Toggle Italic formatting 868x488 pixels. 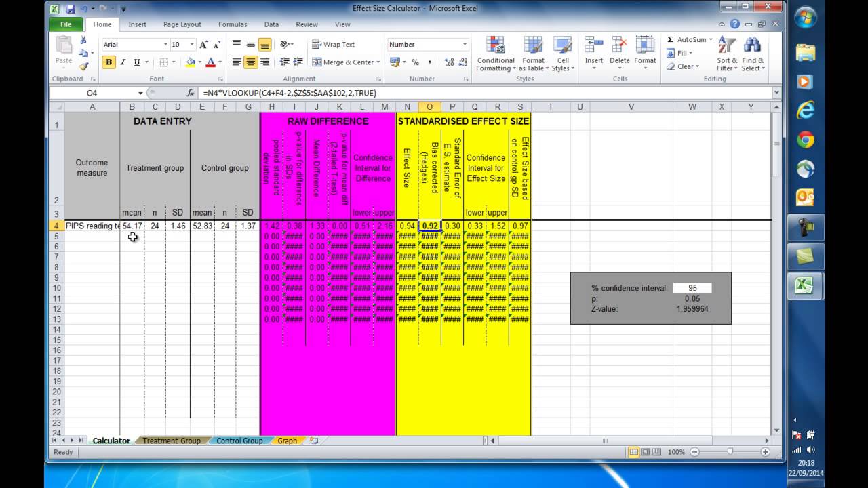pyautogui.click(x=123, y=62)
